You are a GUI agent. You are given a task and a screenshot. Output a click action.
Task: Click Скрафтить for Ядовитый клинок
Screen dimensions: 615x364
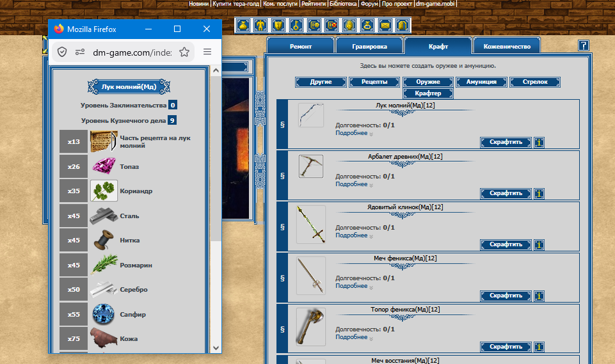pyautogui.click(x=506, y=245)
